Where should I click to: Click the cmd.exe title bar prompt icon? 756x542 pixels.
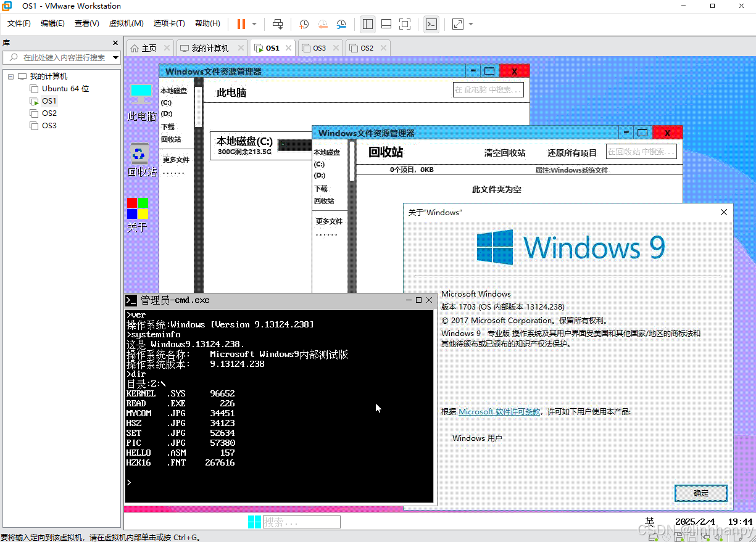point(131,300)
